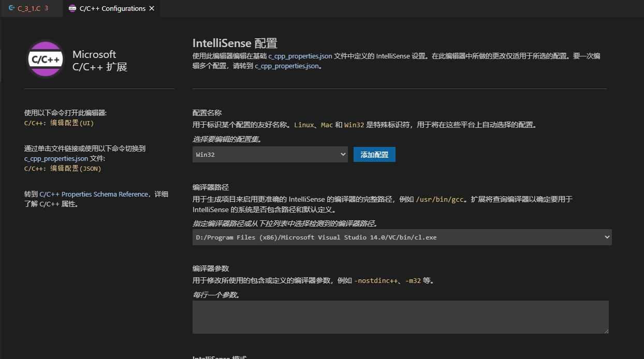Open the C/C++ Properties Schema Reference link
Screen dimensions: 644x359
pos(94,194)
